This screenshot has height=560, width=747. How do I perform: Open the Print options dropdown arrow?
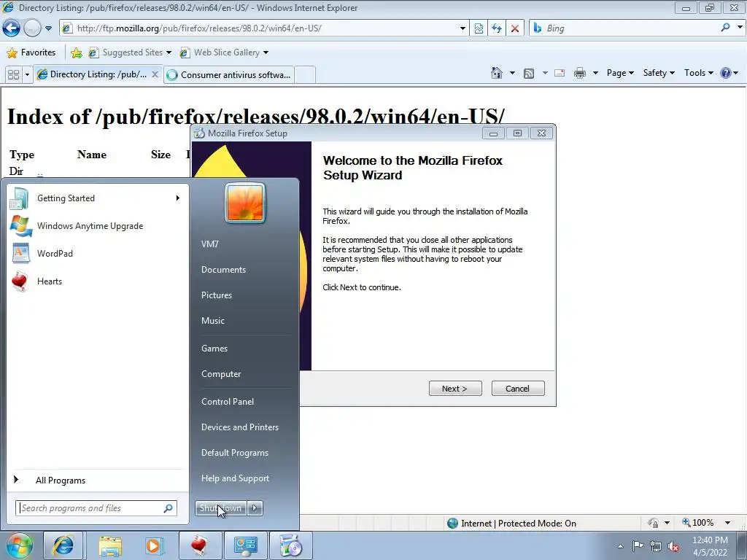click(x=595, y=73)
